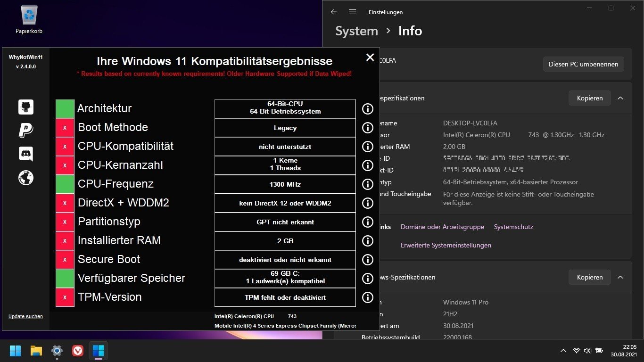Show info for Secure Boot row
The height and width of the screenshot is (362, 644).
tap(368, 260)
